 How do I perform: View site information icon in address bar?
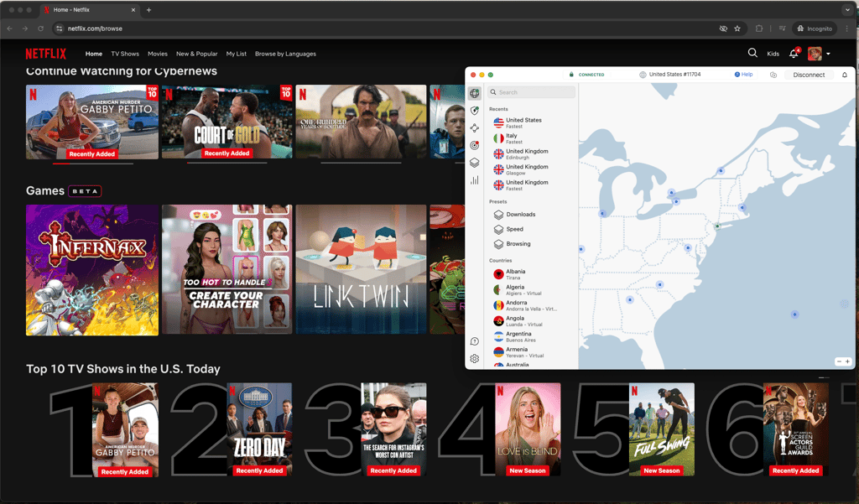point(60,29)
